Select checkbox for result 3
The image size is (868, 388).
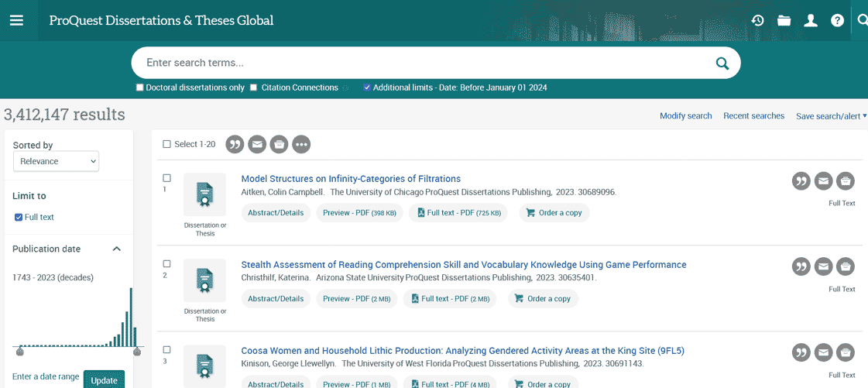[x=166, y=350]
